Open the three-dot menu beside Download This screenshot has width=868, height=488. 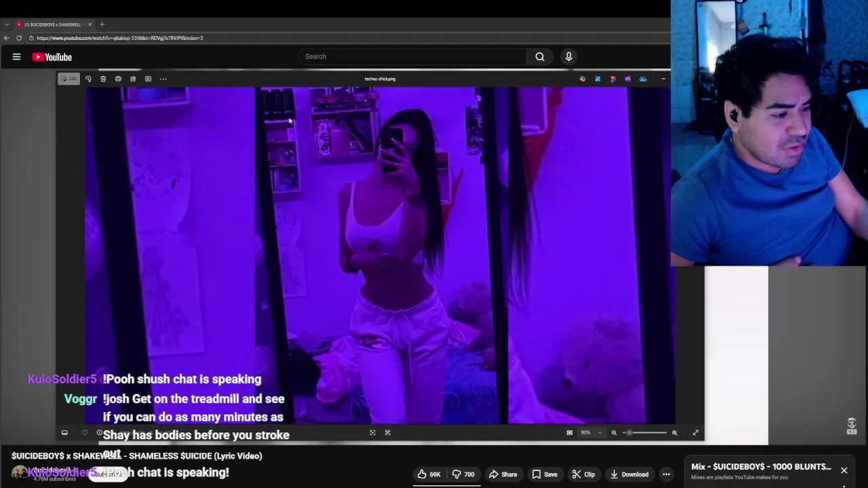coord(667,474)
